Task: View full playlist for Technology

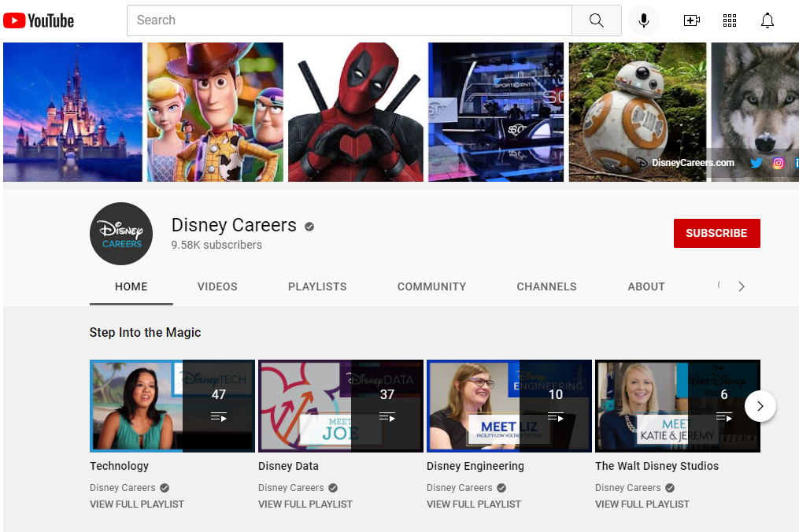Action: click(x=137, y=504)
